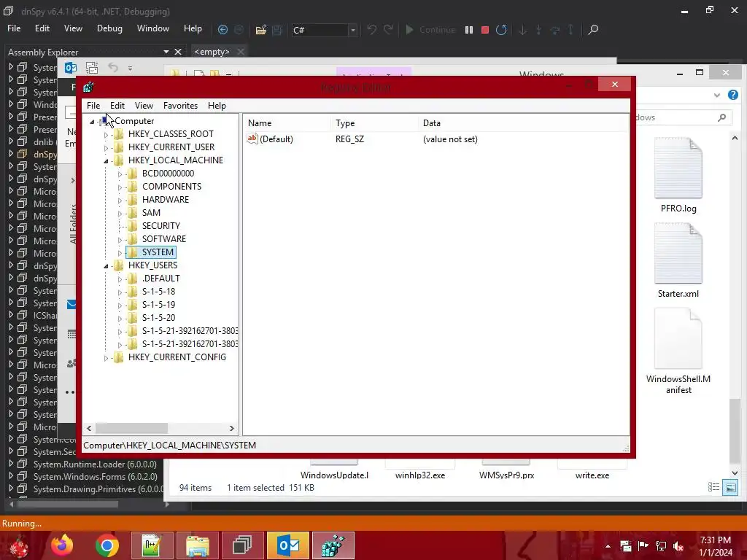Open Firefox from the taskbar
Viewport: 747px width, 560px height.
62,545
